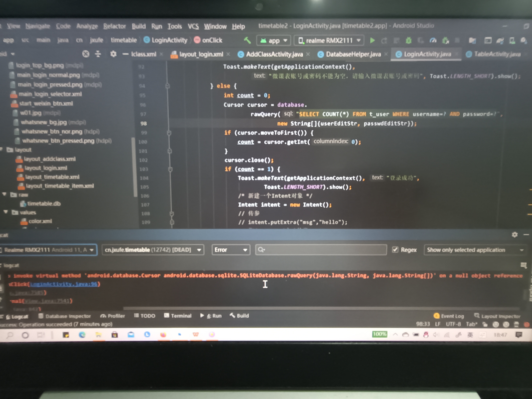Open the Terminal tool window button

[x=178, y=316]
